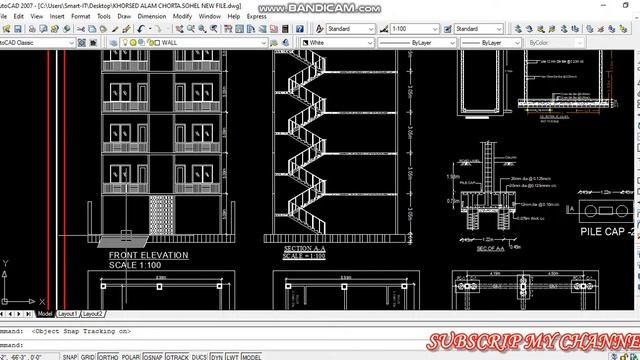Open the Draw menu
This screenshot has height=360, width=640.
(x=124, y=16)
